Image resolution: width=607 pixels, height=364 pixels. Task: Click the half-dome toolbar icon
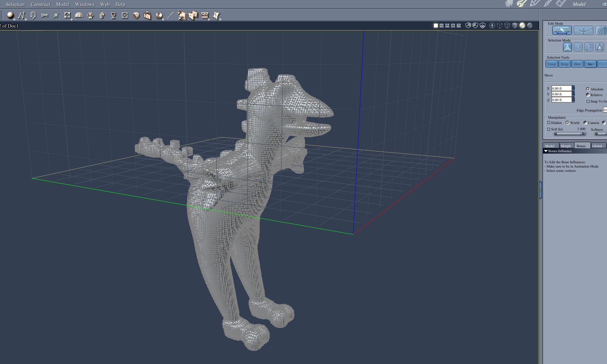(79, 15)
